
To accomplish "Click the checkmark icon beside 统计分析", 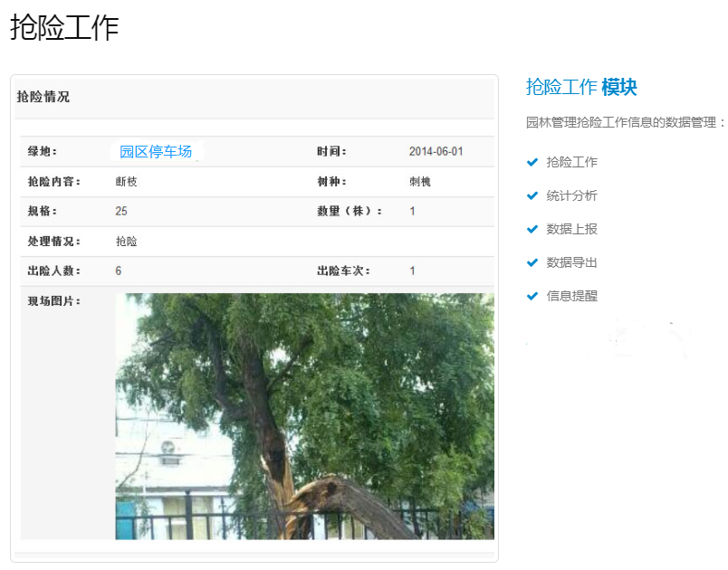I will tap(532, 195).
